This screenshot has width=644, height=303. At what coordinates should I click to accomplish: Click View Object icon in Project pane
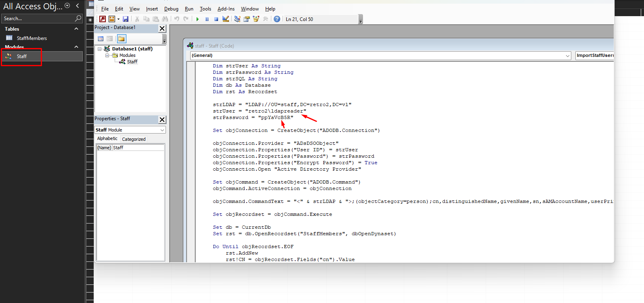[x=109, y=39]
